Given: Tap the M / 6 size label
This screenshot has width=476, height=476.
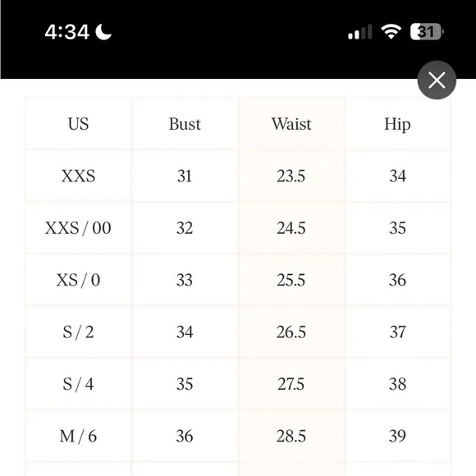Looking at the screenshot, I should click(78, 436).
